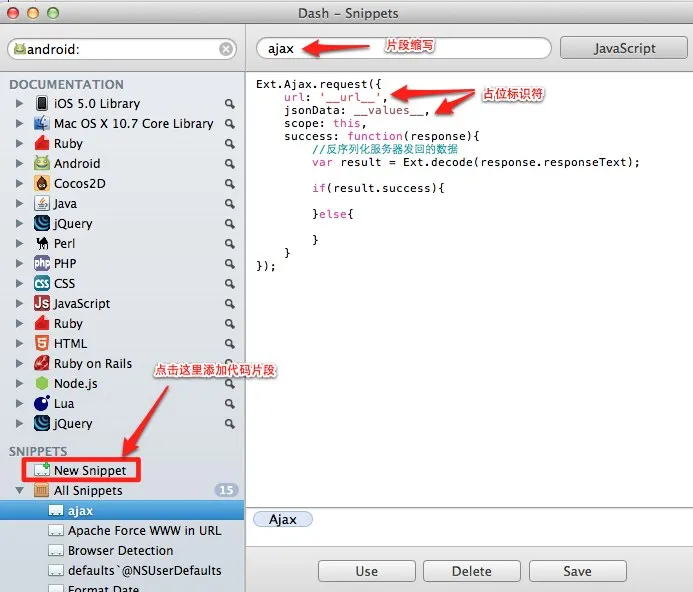Viewport: 693px width, 592px height.
Task: Click the Perl camel icon
Action: click(42, 244)
